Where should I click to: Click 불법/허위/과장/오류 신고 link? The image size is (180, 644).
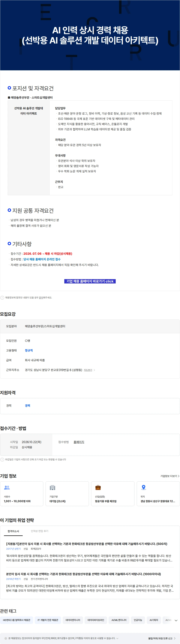point(162,638)
